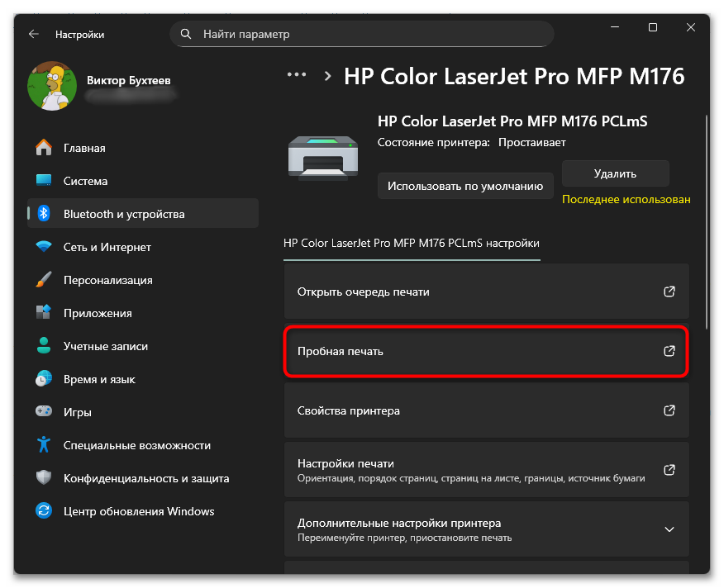Viewport: 724px width, 588px height.
Task: Click the Центр обновления Windows update icon
Action: click(44, 510)
